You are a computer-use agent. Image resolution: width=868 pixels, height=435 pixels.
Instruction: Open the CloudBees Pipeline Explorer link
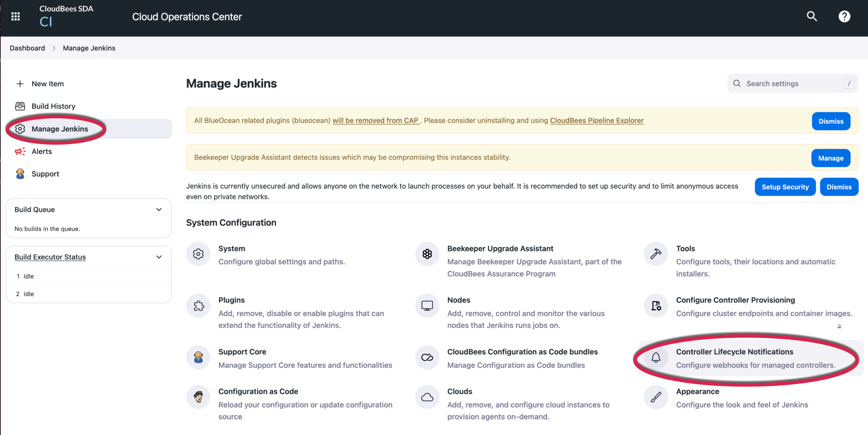pyautogui.click(x=597, y=120)
